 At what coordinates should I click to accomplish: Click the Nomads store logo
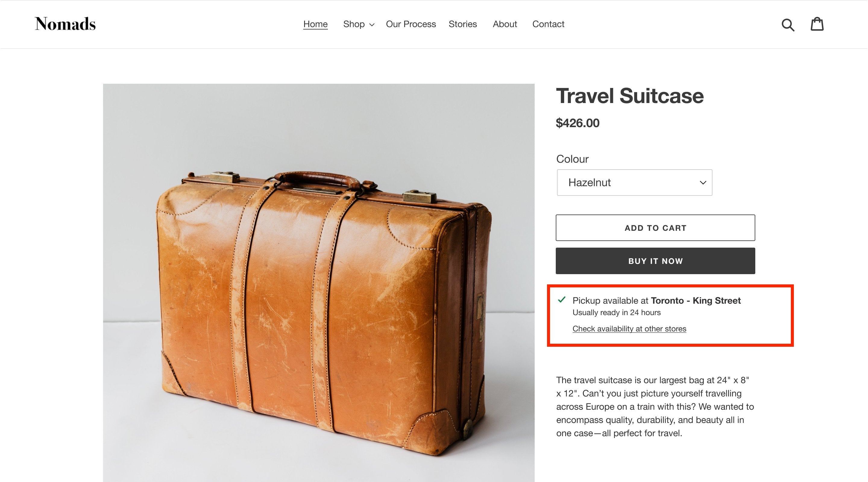pyautogui.click(x=65, y=24)
